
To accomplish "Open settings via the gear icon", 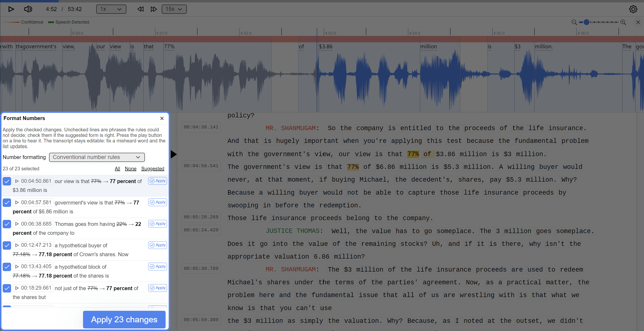I will click(x=633, y=9).
